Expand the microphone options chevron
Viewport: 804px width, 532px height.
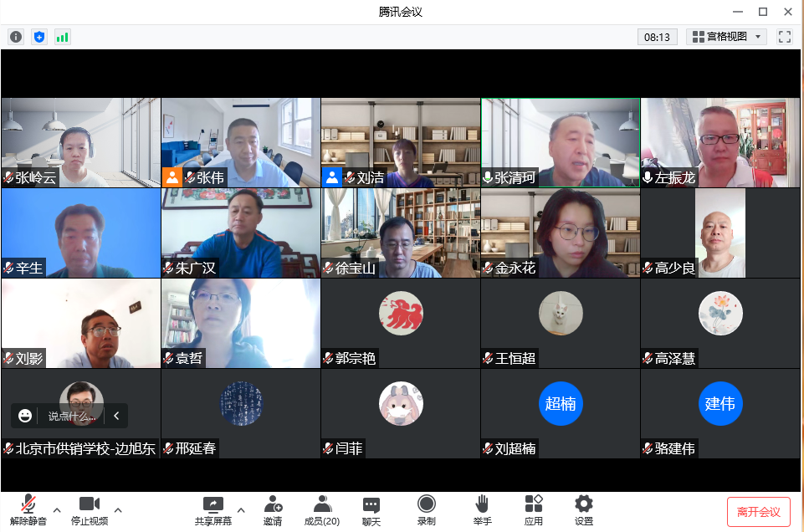[x=56, y=509]
